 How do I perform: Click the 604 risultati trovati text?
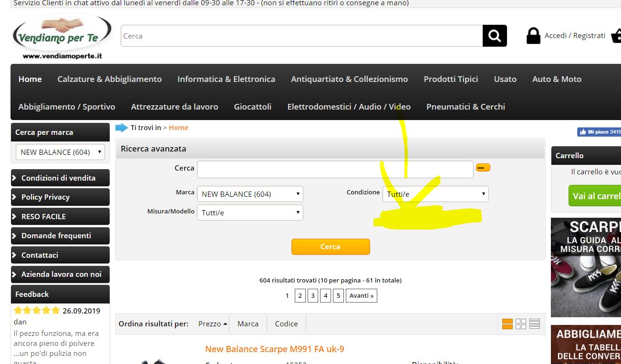pyautogui.click(x=331, y=280)
